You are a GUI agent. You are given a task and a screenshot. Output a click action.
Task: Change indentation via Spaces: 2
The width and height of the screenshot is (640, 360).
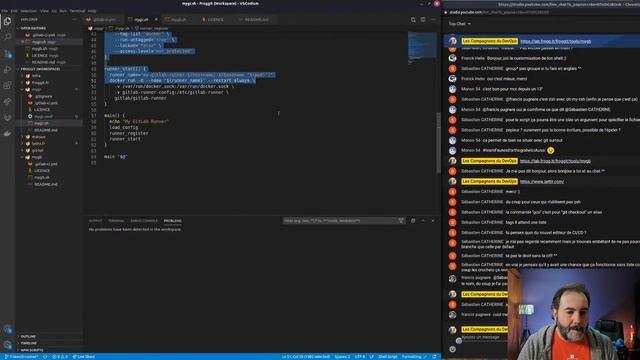point(342,357)
